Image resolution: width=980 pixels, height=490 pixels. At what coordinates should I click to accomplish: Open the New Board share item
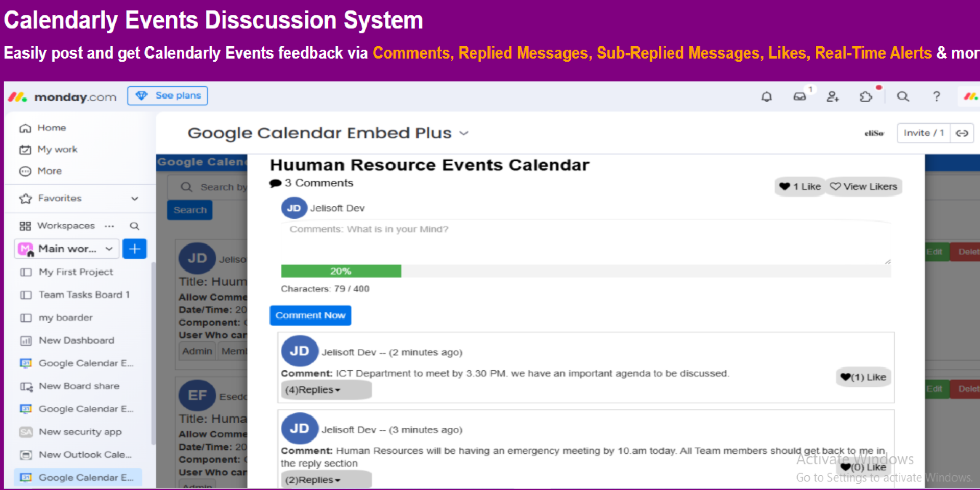(79, 386)
